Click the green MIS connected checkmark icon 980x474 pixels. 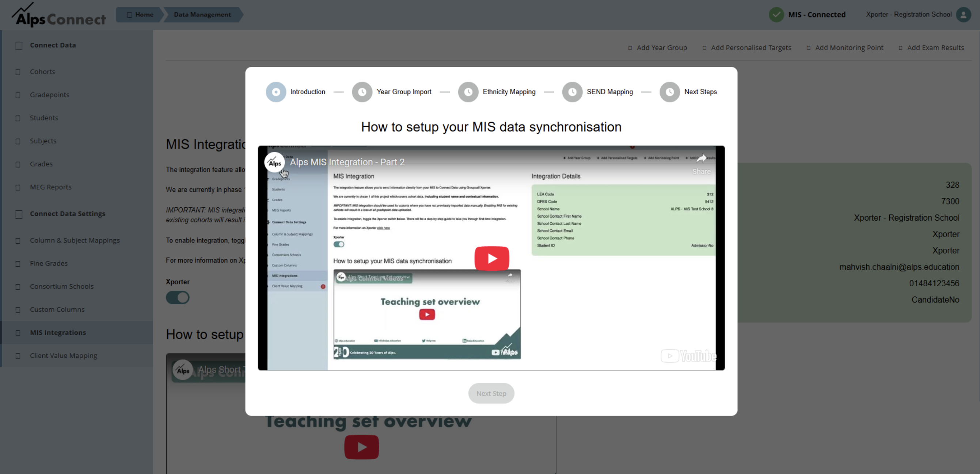coord(776,15)
